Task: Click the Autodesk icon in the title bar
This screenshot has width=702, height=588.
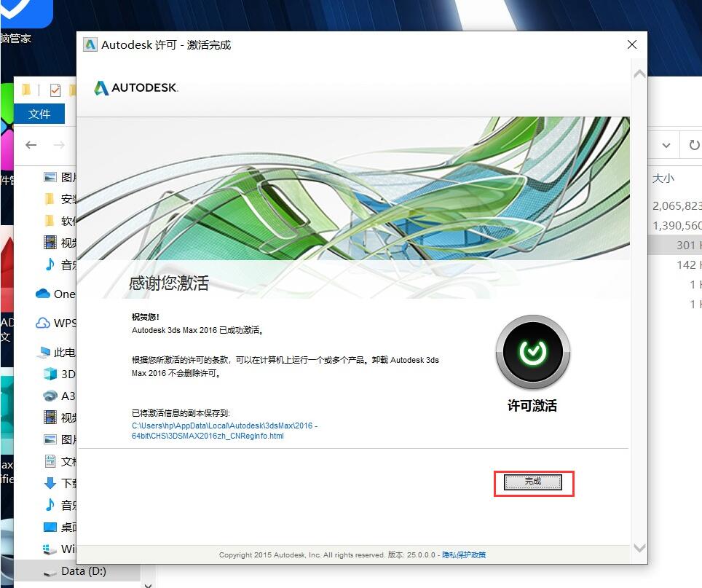Action: click(x=90, y=44)
